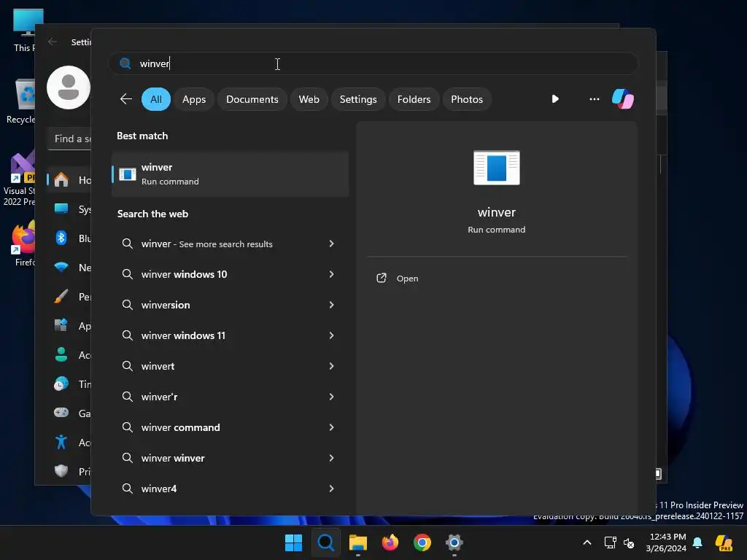Go back arrow in Settings window

point(53,42)
